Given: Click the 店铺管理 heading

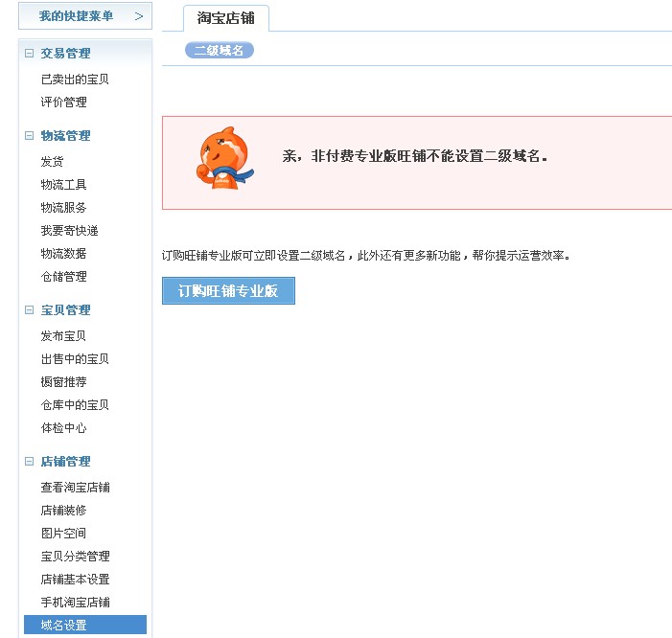Looking at the screenshot, I should tap(65, 461).
